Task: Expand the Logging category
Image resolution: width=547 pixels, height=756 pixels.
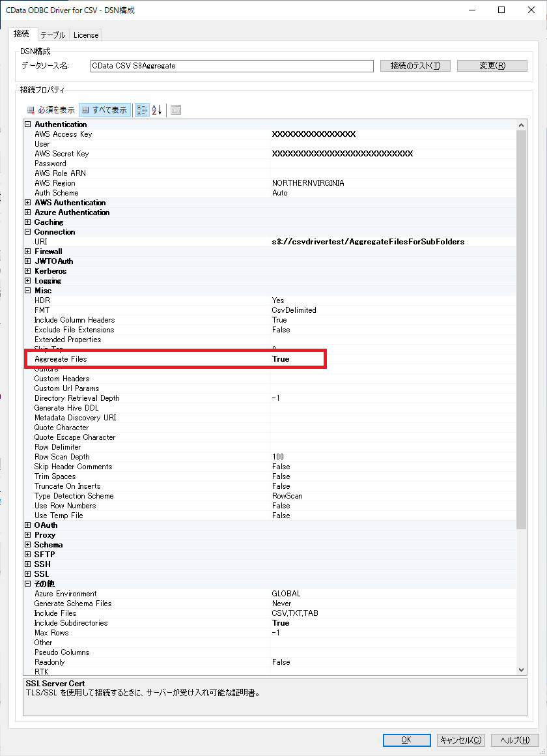Action: pyautogui.click(x=28, y=281)
